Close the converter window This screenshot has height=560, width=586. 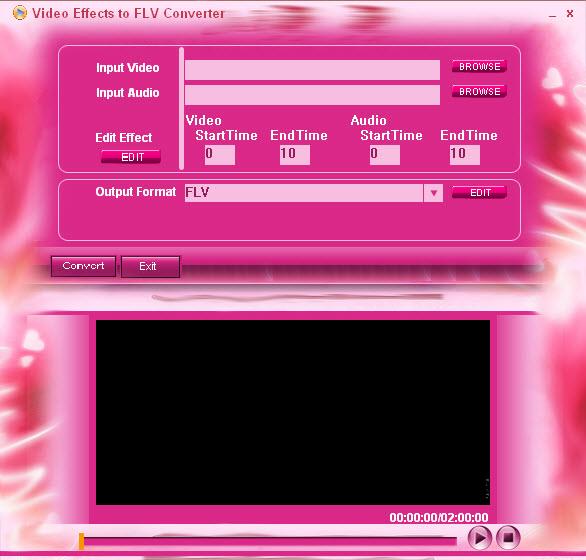point(570,13)
